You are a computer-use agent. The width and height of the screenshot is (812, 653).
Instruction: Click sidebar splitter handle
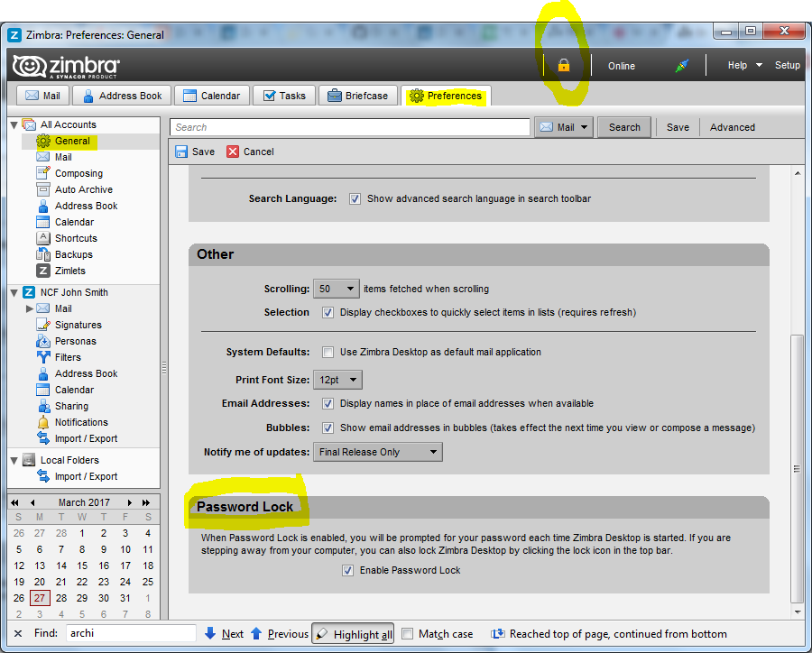point(164,368)
